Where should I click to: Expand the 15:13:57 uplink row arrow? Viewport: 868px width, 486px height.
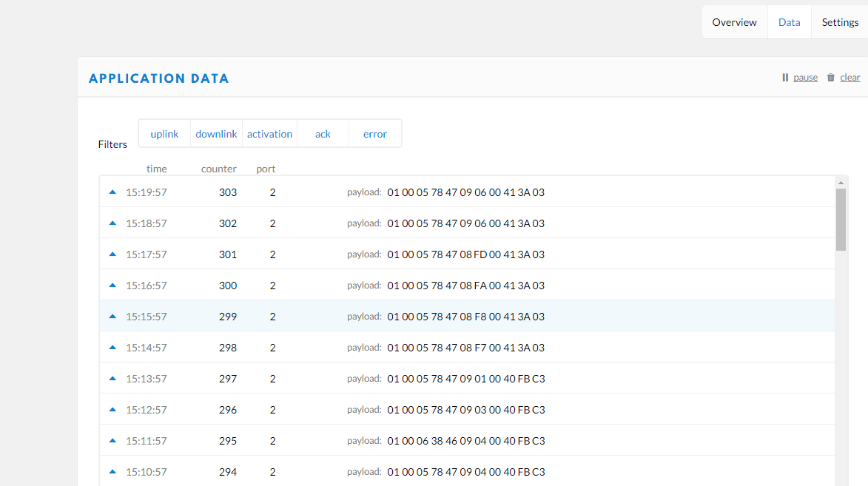112,378
